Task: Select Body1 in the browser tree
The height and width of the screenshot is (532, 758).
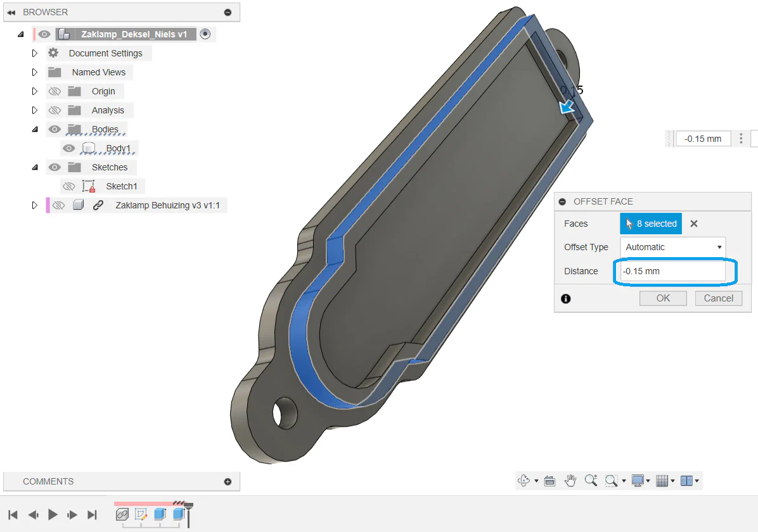Action: click(118, 148)
